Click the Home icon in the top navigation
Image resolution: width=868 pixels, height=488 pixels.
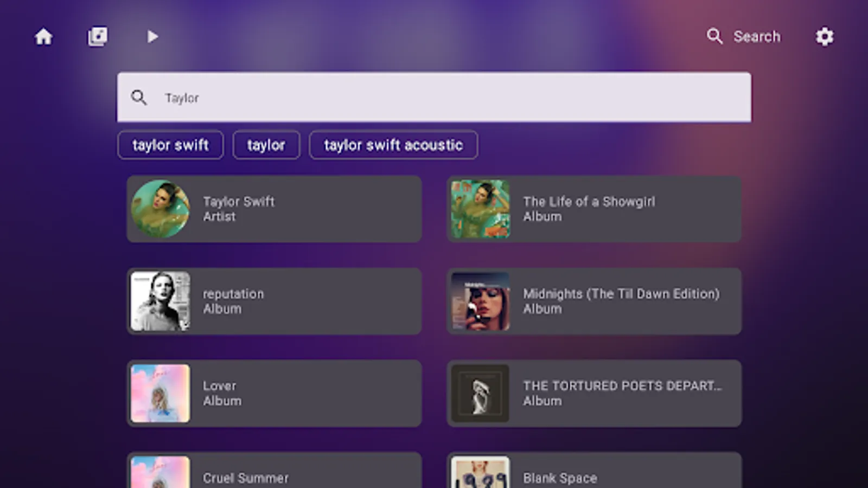(43, 36)
